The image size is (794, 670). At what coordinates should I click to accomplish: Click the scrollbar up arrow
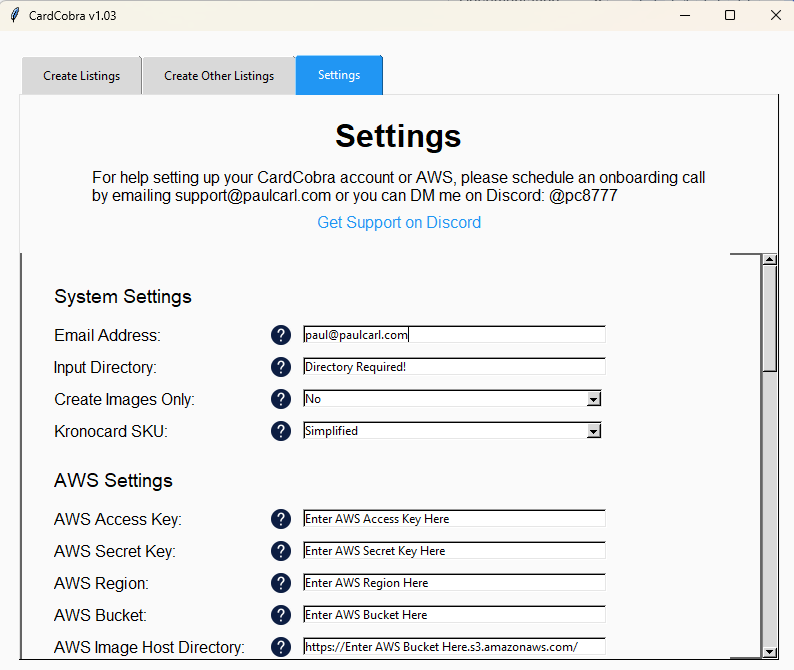(770, 259)
